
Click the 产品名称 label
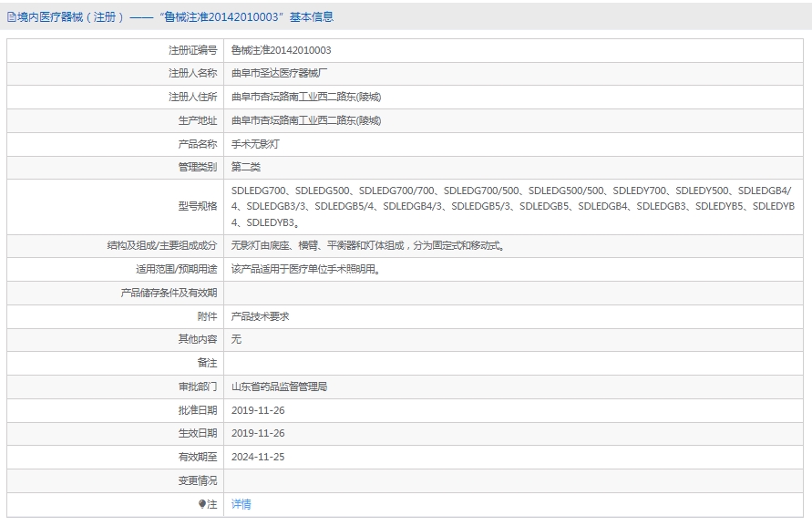[x=198, y=144]
